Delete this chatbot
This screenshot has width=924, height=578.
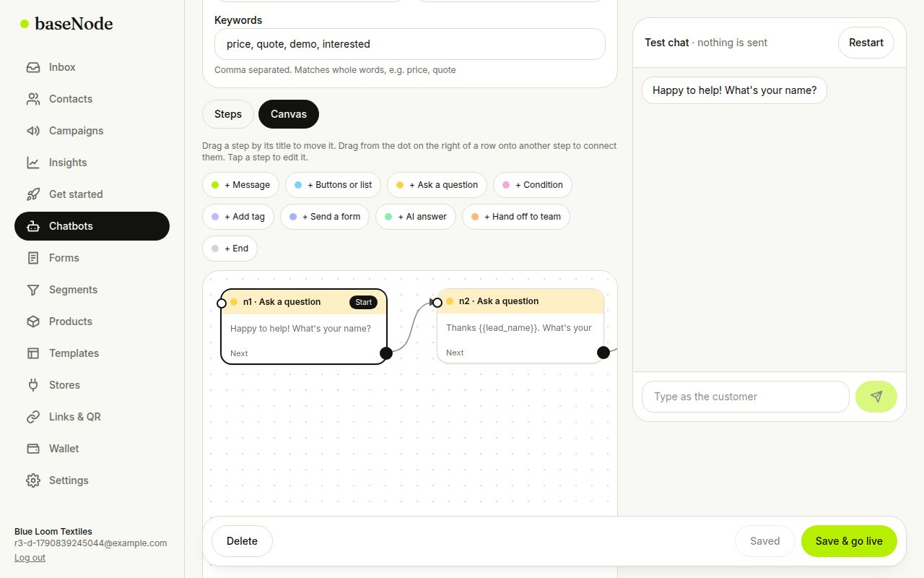(243, 541)
